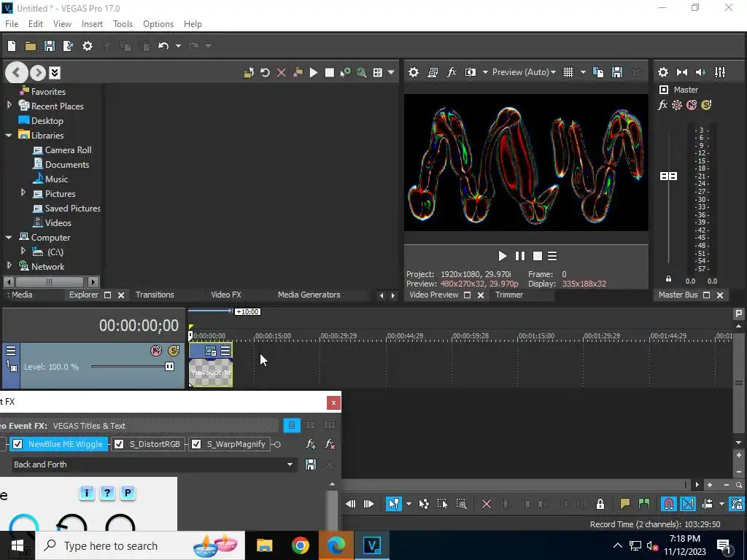
Task: Collapse the Libraries tree node
Action: 9,135
